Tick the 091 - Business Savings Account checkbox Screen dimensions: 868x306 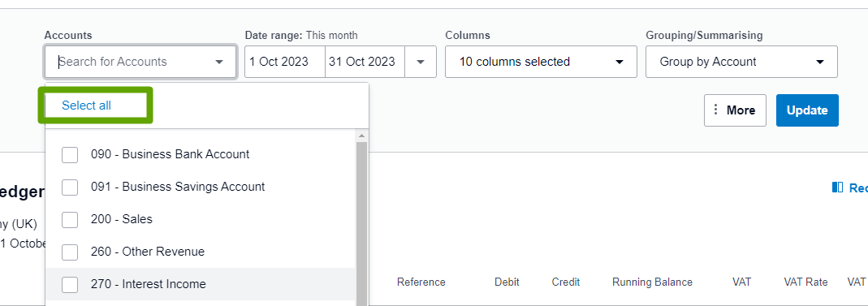(70, 187)
